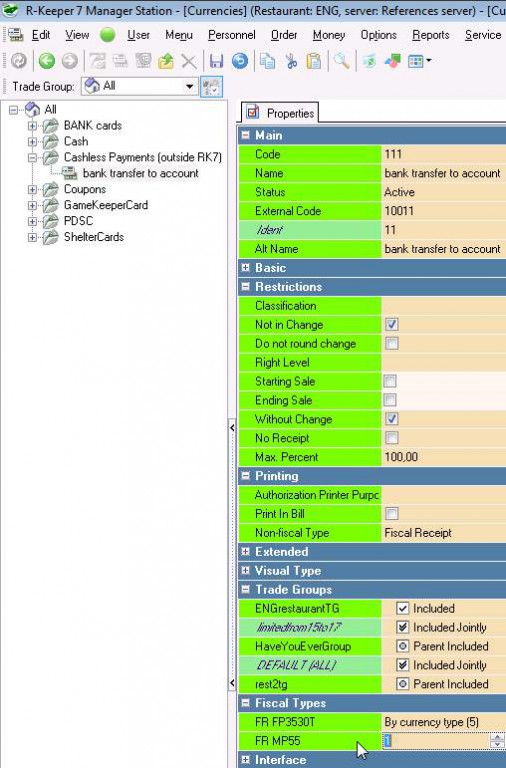Open the Personnel menu
This screenshot has width=506, height=768.
click(232, 35)
